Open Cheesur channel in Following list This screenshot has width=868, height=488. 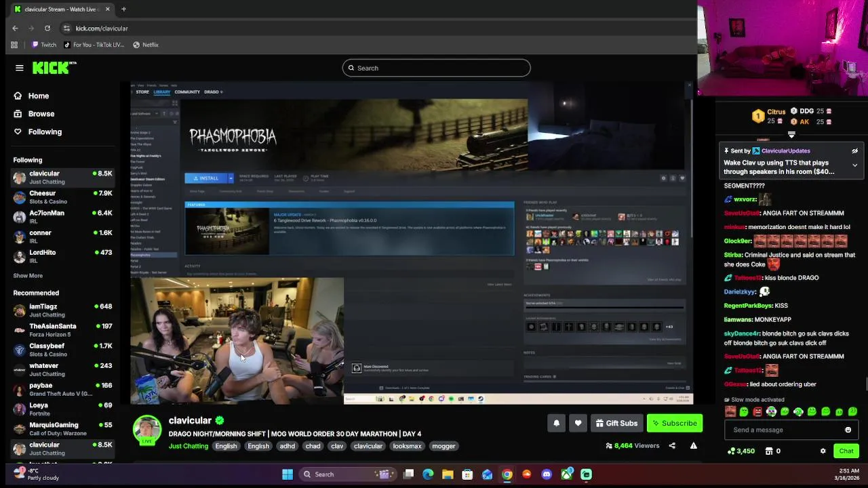62,197
